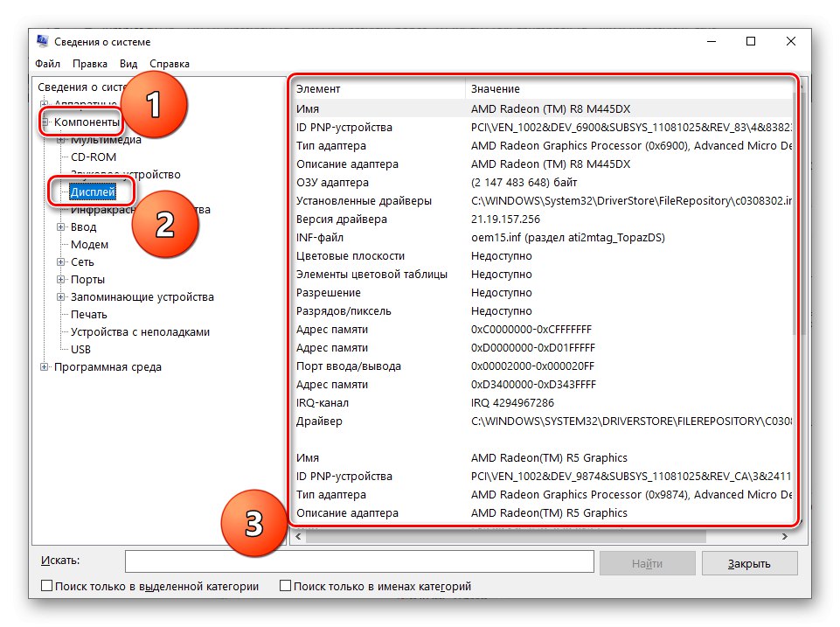This screenshot has height=627, width=840.
Task: Click value '0xC0000000-0xCFFFFFFF'
Action: [531, 329]
